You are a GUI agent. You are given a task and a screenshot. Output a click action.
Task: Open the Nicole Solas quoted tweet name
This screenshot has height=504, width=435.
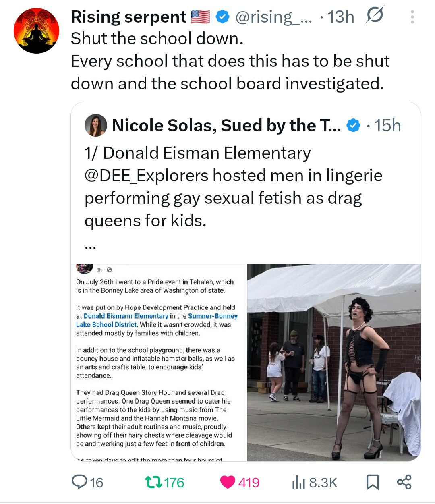pyautogui.click(x=226, y=126)
